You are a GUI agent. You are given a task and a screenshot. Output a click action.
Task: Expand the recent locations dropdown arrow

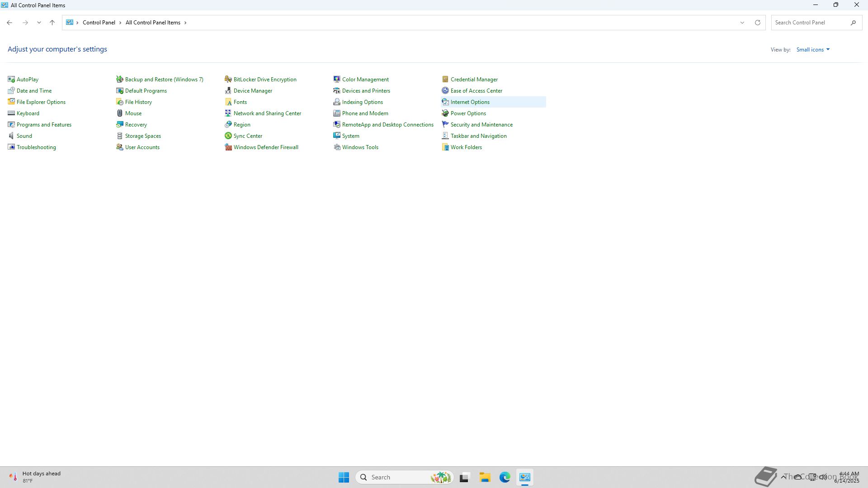coord(39,23)
